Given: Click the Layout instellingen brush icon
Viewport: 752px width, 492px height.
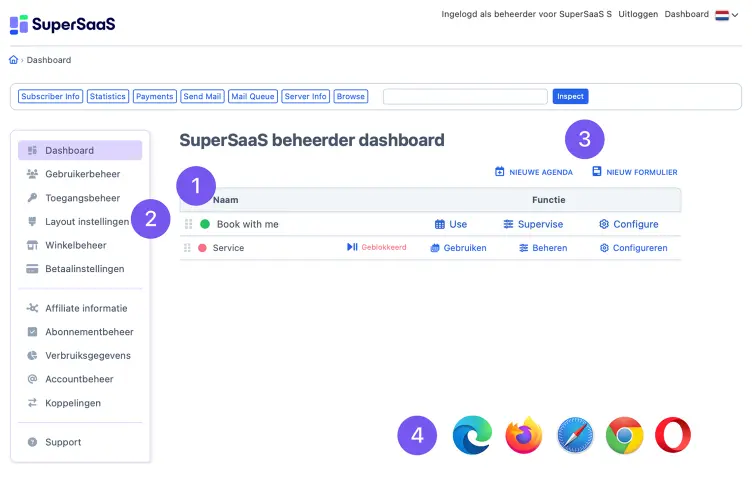Looking at the screenshot, I should [32, 222].
